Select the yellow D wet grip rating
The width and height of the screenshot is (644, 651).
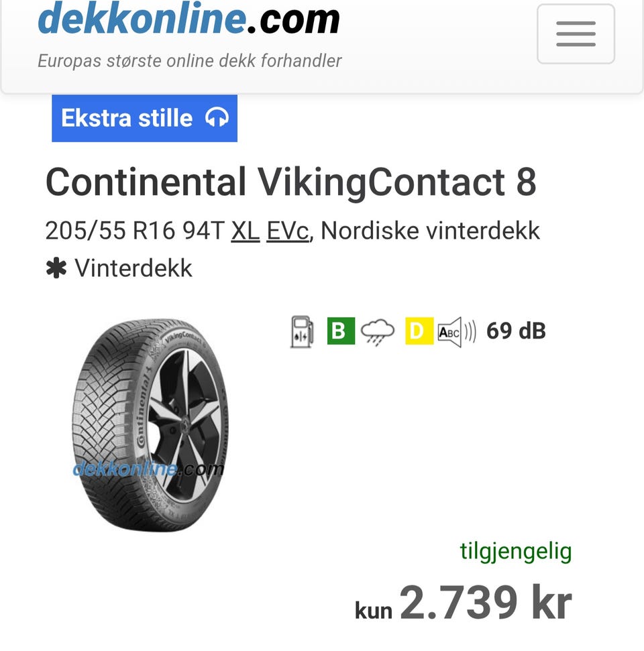click(419, 331)
